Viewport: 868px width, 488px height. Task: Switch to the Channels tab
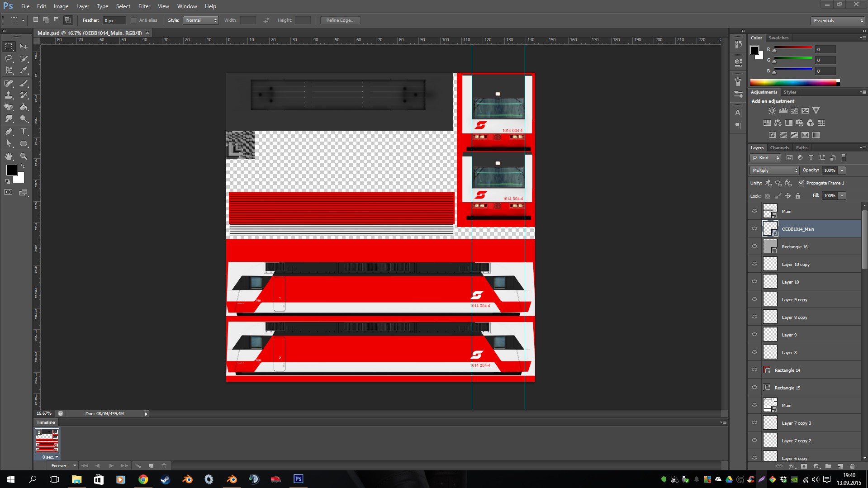point(779,148)
